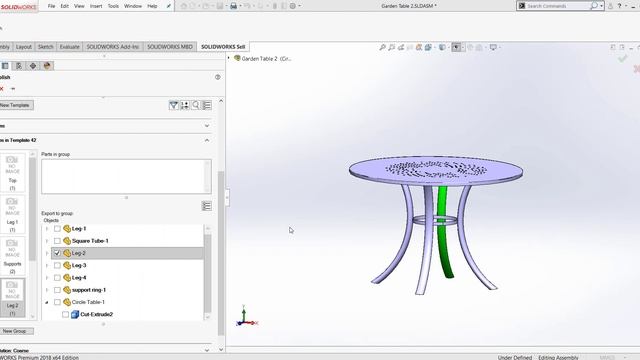Click the New Template button
This screenshot has width=640, height=360.
[16, 105]
